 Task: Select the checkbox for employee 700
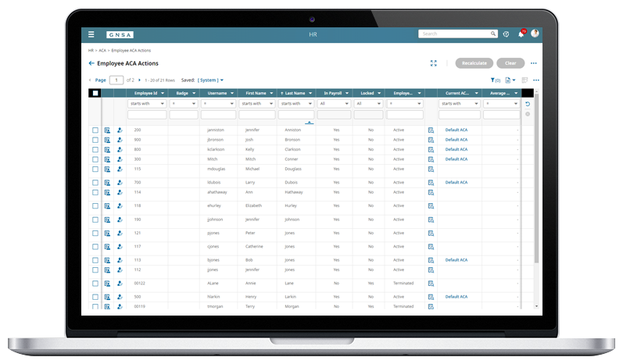pos(95,183)
